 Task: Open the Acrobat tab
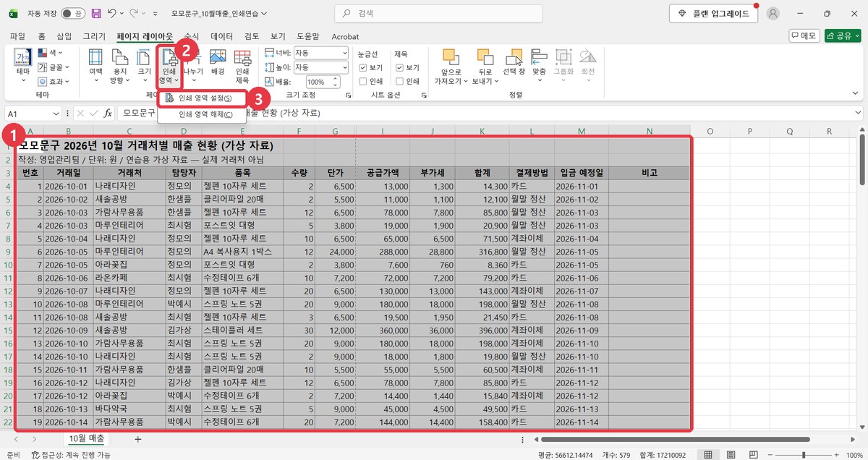[345, 36]
